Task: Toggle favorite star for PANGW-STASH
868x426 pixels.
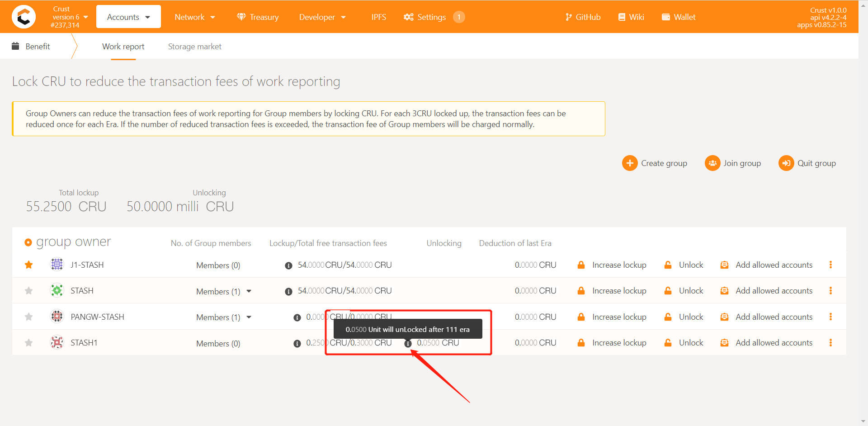Action: [29, 317]
